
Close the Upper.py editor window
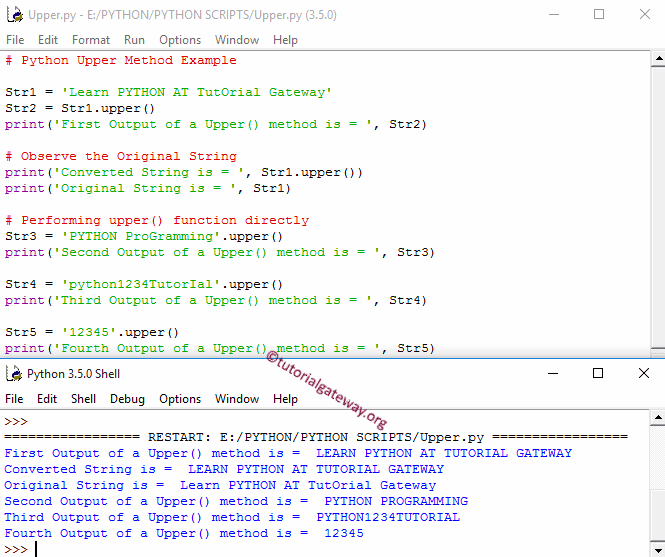[x=645, y=14]
